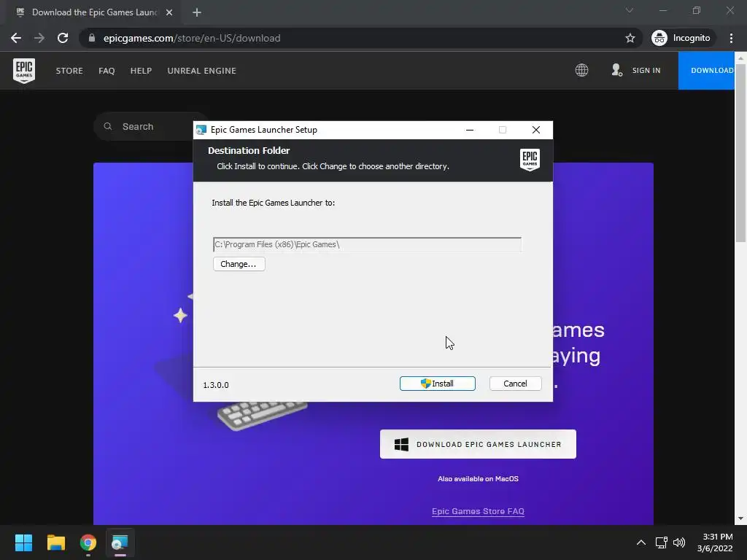Click the blue DOWNLOAD header button
747x560 pixels.
tap(706, 71)
